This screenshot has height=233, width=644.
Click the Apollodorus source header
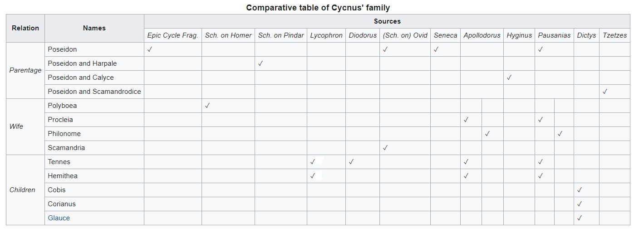(482, 35)
